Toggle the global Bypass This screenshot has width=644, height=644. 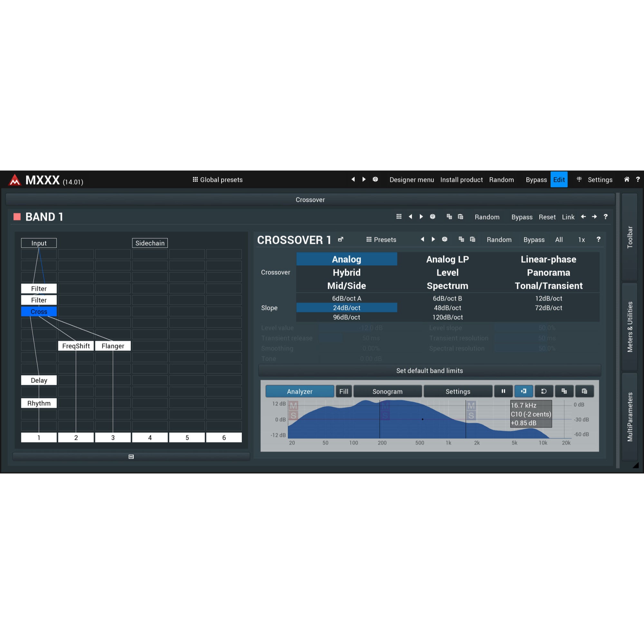click(x=536, y=180)
